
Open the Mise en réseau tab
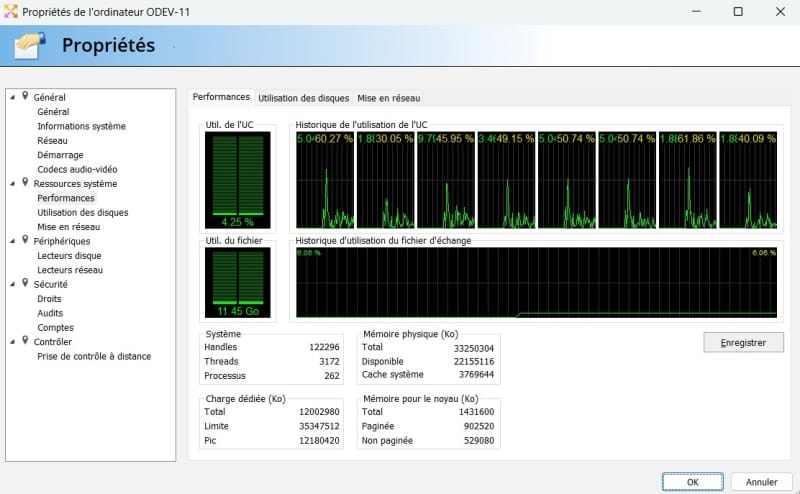pos(388,98)
